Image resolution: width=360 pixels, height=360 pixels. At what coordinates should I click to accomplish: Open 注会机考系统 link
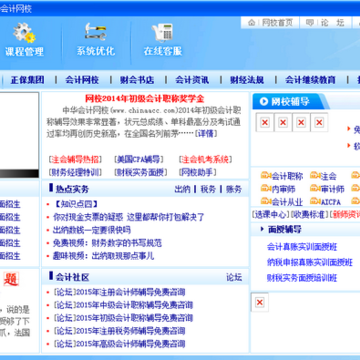(205, 159)
